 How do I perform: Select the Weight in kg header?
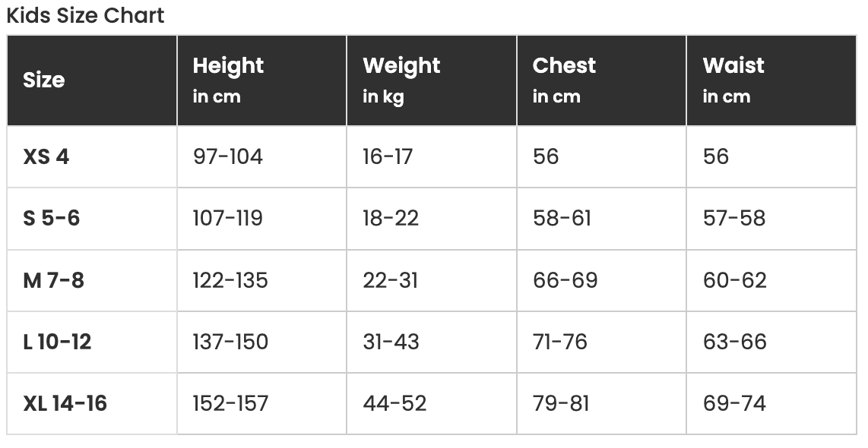401,80
